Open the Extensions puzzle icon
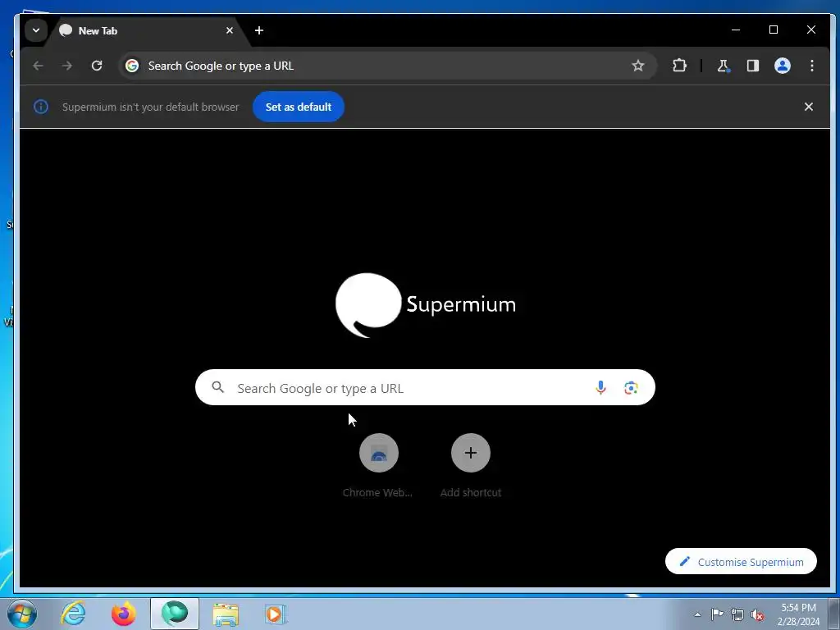 click(679, 66)
